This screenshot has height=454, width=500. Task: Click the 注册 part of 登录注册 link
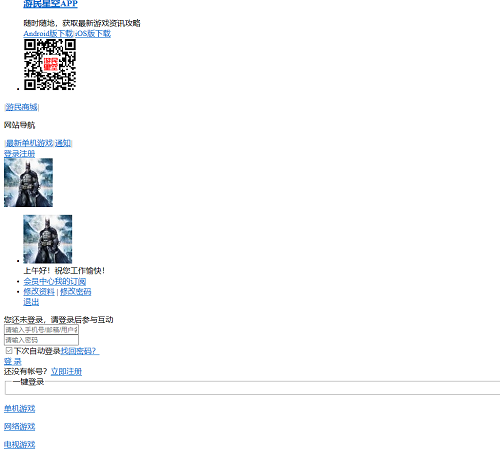[27, 154]
